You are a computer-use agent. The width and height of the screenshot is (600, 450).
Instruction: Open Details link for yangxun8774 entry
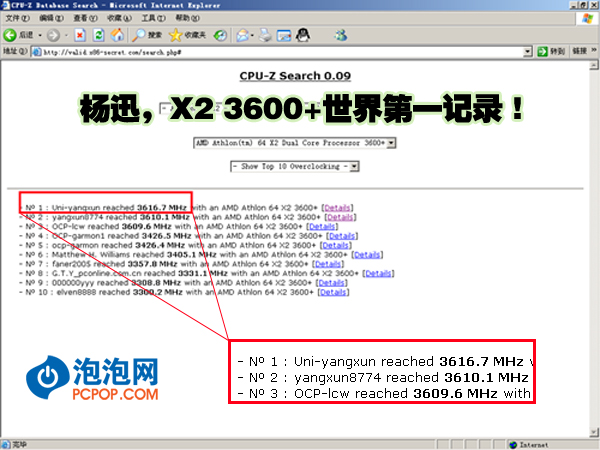(x=340, y=217)
